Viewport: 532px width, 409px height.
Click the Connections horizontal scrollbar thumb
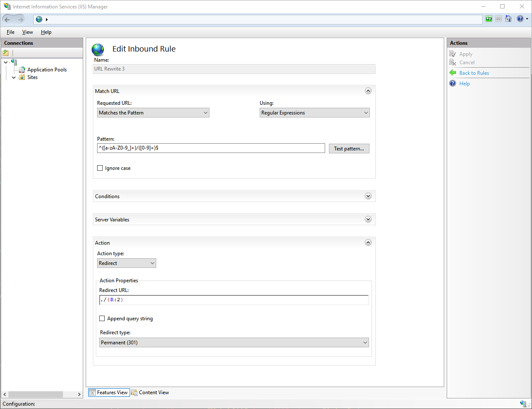35,394
